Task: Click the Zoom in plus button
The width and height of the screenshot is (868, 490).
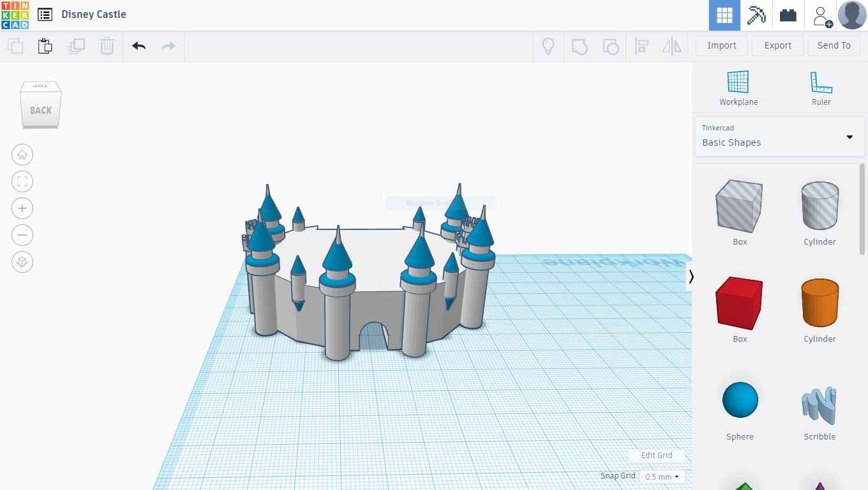Action: (x=22, y=208)
